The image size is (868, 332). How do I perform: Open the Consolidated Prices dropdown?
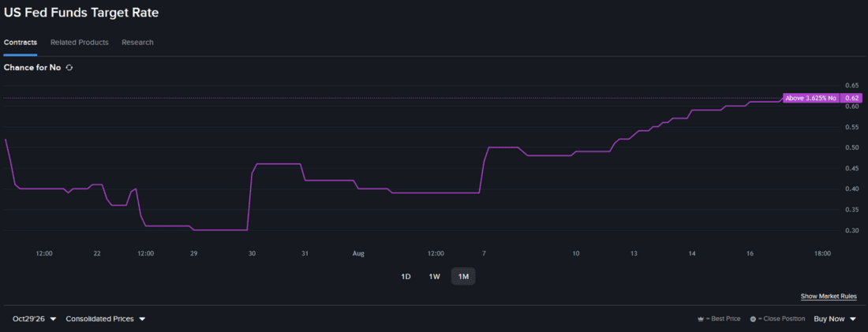(x=105, y=319)
